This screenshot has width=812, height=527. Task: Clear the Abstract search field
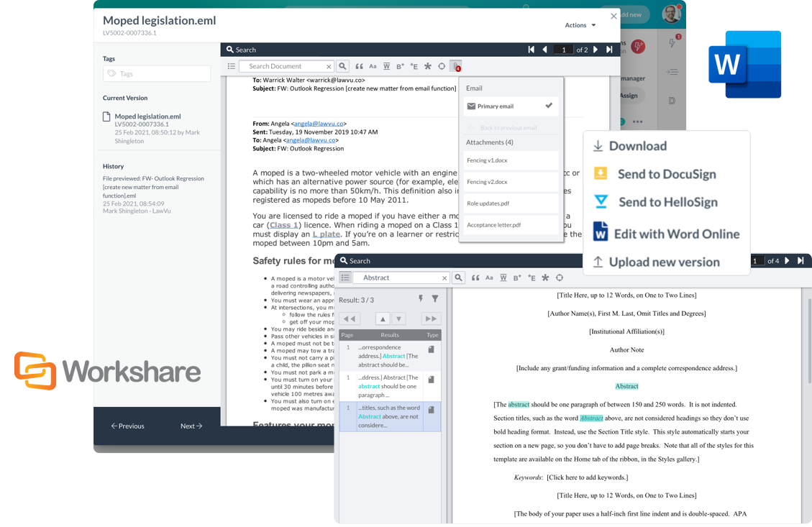444,278
